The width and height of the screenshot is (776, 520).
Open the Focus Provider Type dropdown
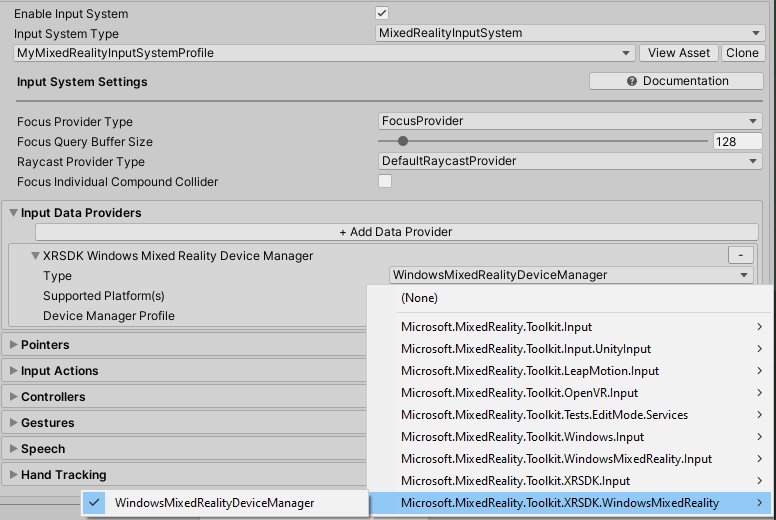tap(570, 121)
